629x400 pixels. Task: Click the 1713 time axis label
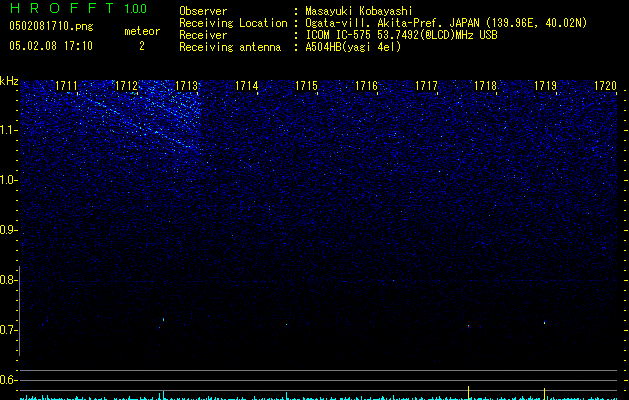[x=187, y=86]
